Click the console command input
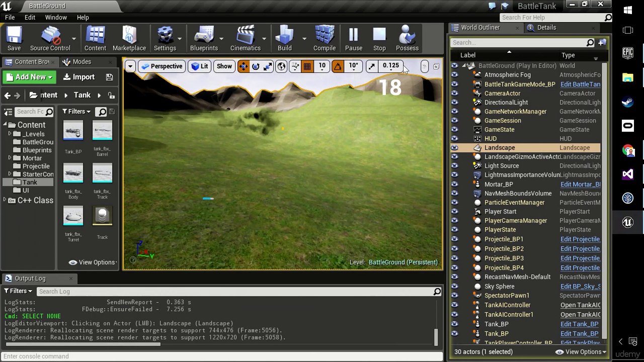 pyautogui.click(x=221, y=356)
